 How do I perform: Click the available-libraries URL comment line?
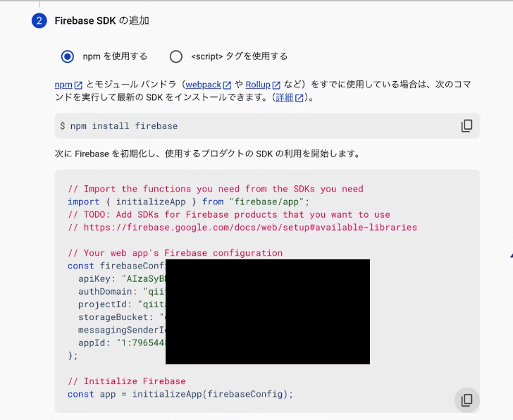pyautogui.click(x=242, y=228)
